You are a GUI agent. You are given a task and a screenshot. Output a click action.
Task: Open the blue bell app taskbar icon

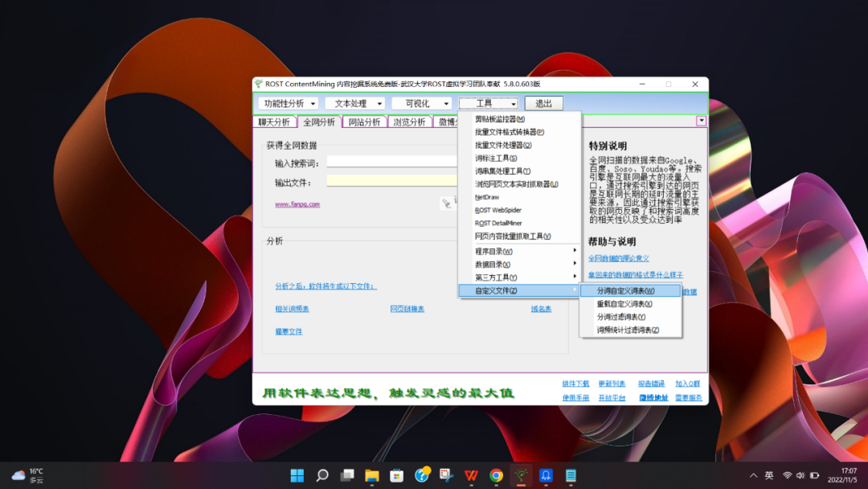coord(546,475)
